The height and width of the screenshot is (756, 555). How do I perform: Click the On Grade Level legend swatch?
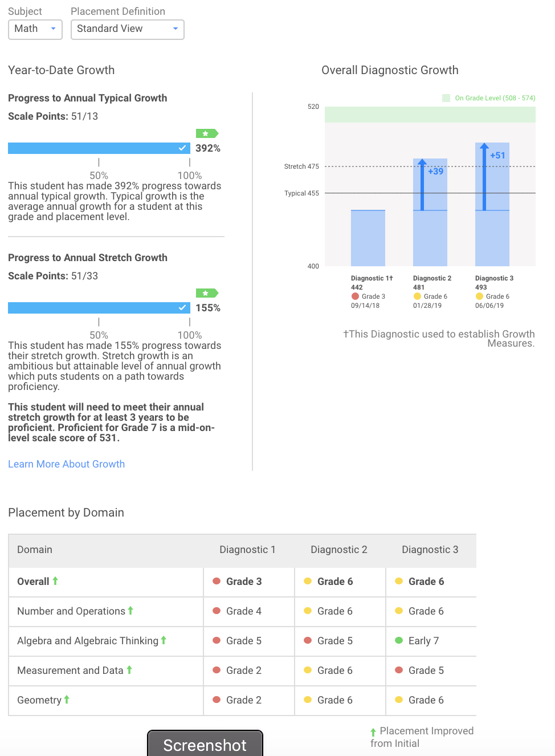tap(446, 98)
